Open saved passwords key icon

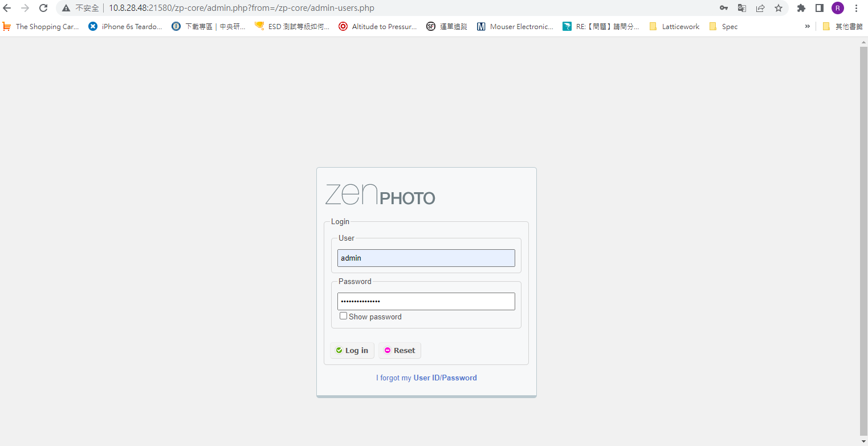[x=724, y=8]
